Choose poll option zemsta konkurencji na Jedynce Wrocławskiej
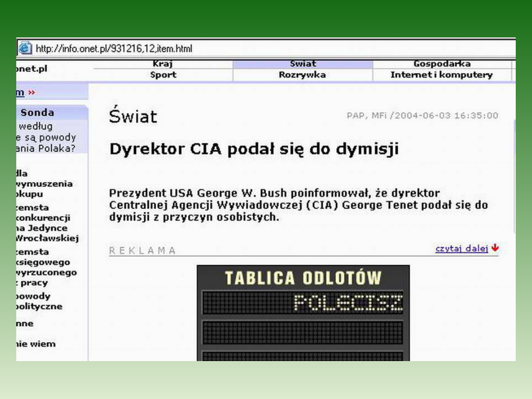This screenshot has height=399, width=532. [x=47, y=223]
